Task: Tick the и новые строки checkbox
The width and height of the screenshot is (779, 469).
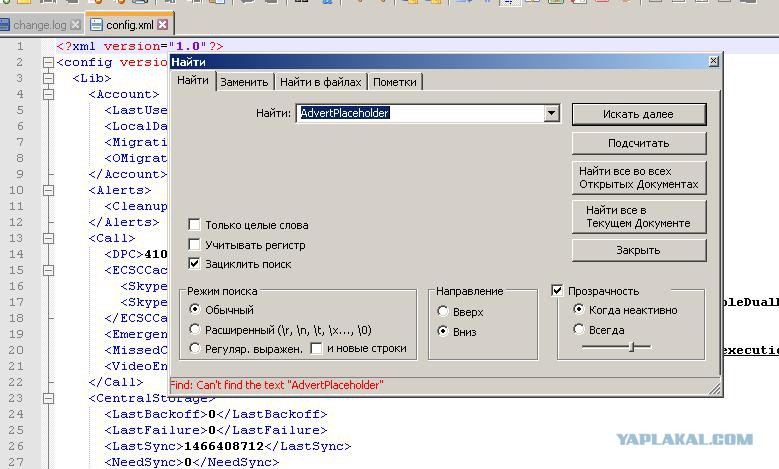Action: tap(316, 348)
